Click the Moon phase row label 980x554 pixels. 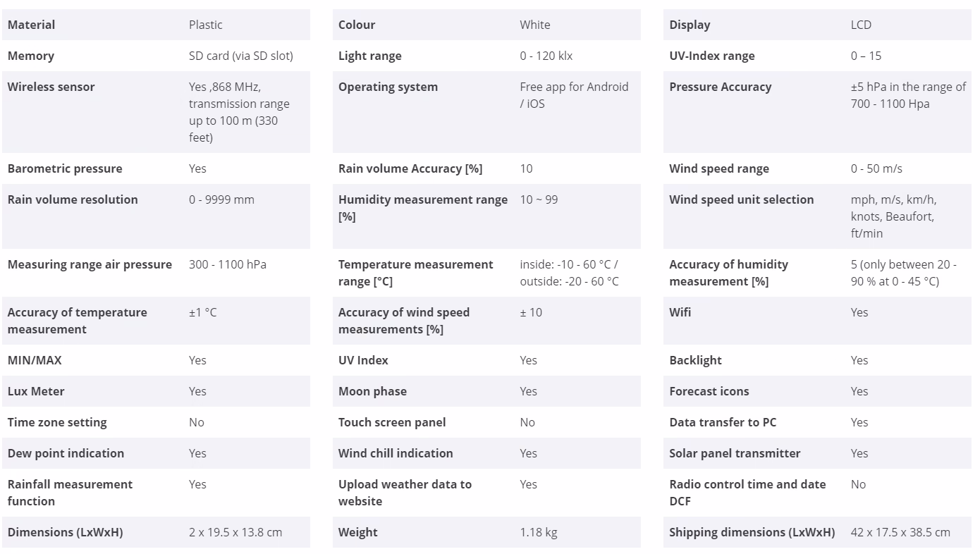pyautogui.click(x=372, y=391)
